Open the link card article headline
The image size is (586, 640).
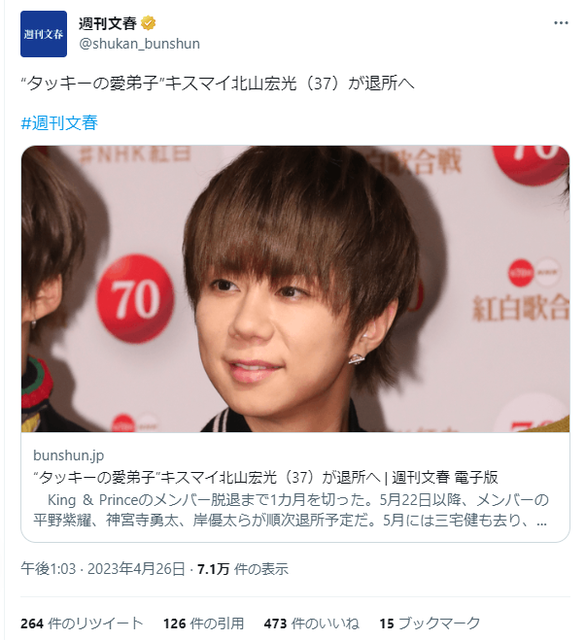[266, 477]
